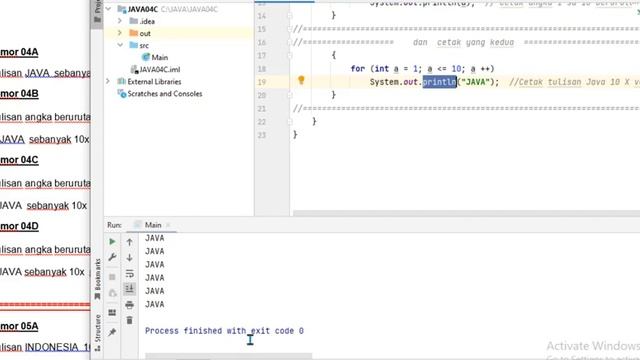
Task: Click line number 19 in the gutter
Action: coord(262,82)
